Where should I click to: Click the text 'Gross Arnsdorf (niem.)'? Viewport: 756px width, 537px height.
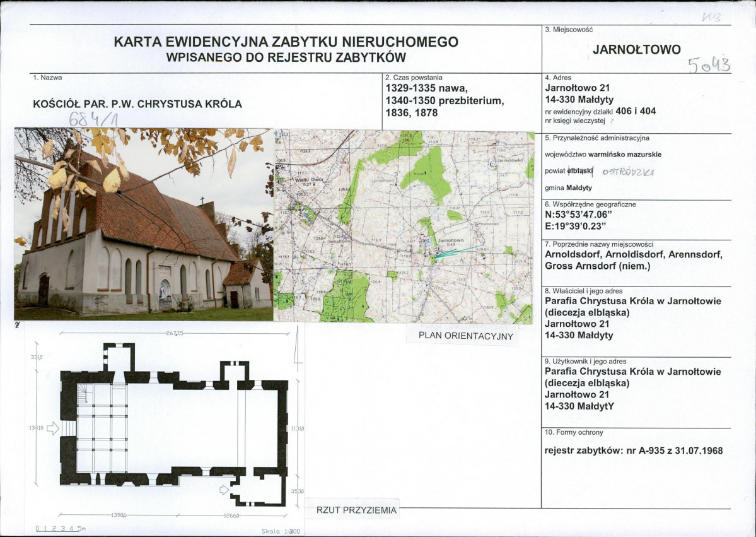[x=598, y=266]
